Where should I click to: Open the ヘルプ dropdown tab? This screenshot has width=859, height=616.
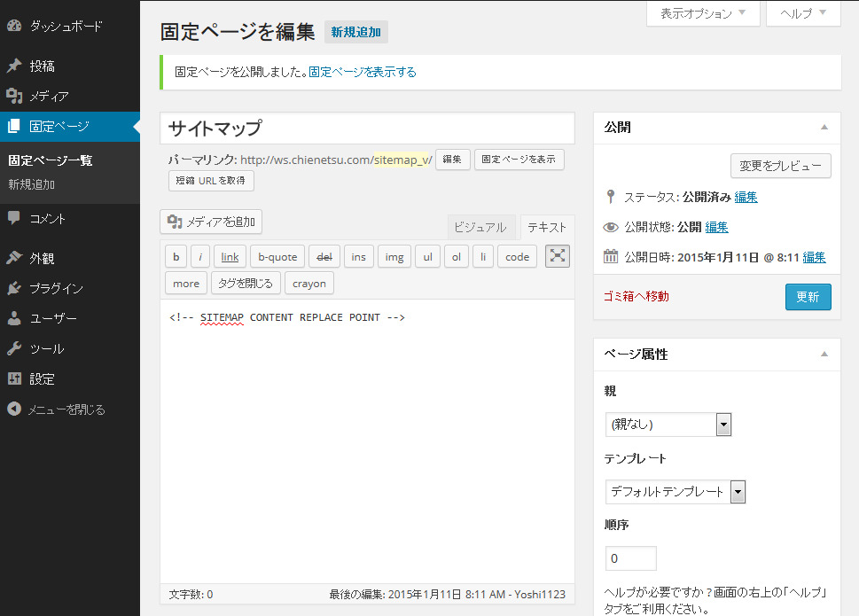pyautogui.click(x=803, y=13)
